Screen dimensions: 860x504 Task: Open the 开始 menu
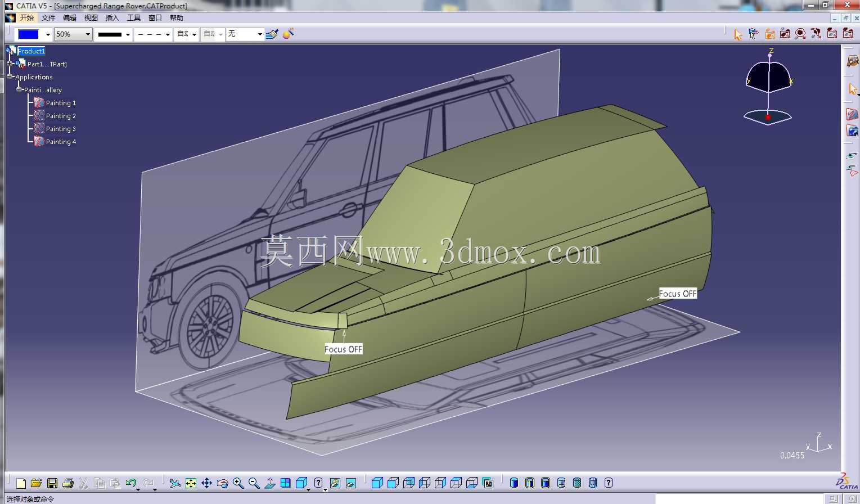27,18
